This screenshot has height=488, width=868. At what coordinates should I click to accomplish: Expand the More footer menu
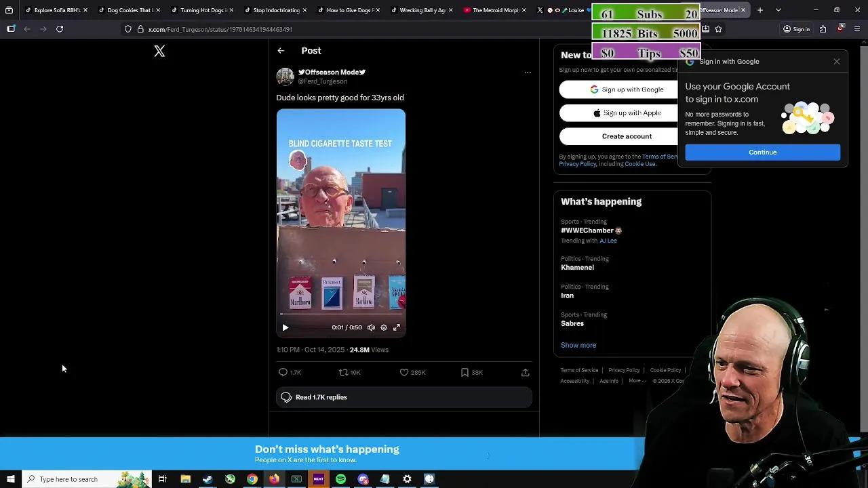[637, 381]
